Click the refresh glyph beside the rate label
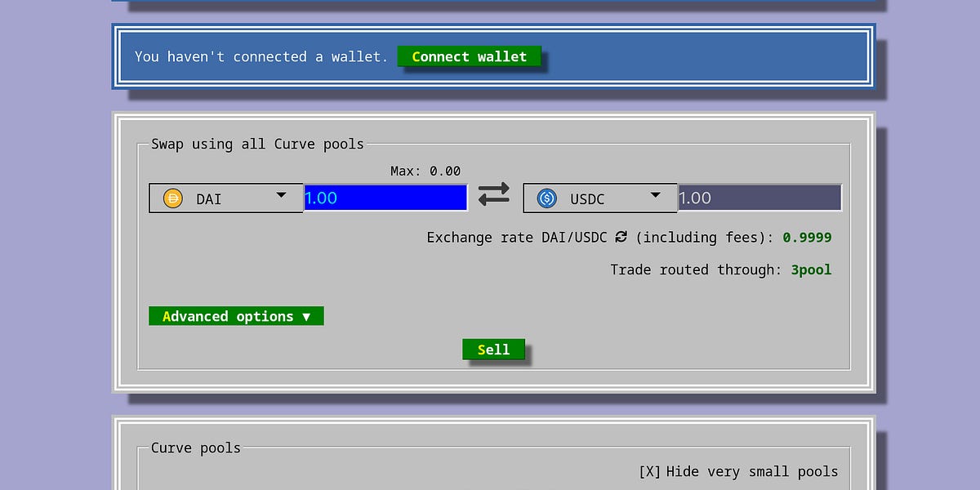The height and width of the screenshot is (490, 980). [620, 237]
